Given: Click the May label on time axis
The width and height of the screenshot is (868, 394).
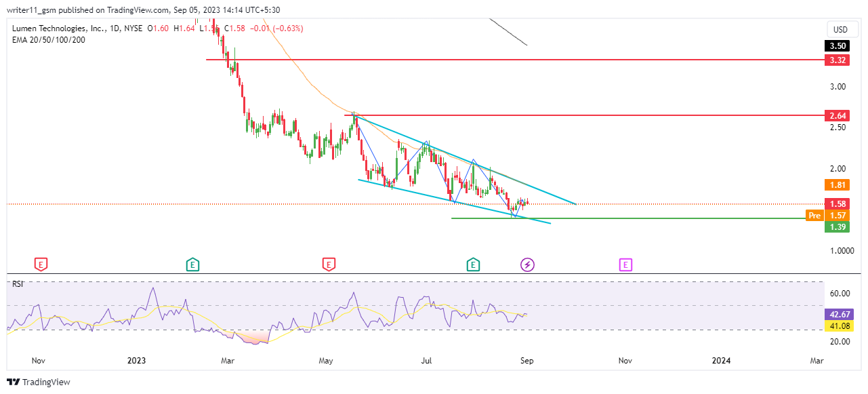Looking at the screenshot, I should tap(327, 361).
